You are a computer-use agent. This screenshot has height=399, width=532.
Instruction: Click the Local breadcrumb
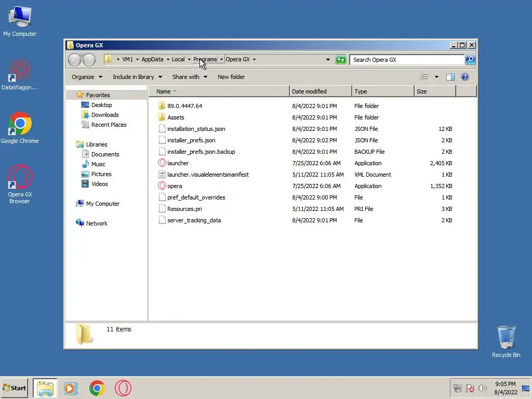[x=178, y=59]
